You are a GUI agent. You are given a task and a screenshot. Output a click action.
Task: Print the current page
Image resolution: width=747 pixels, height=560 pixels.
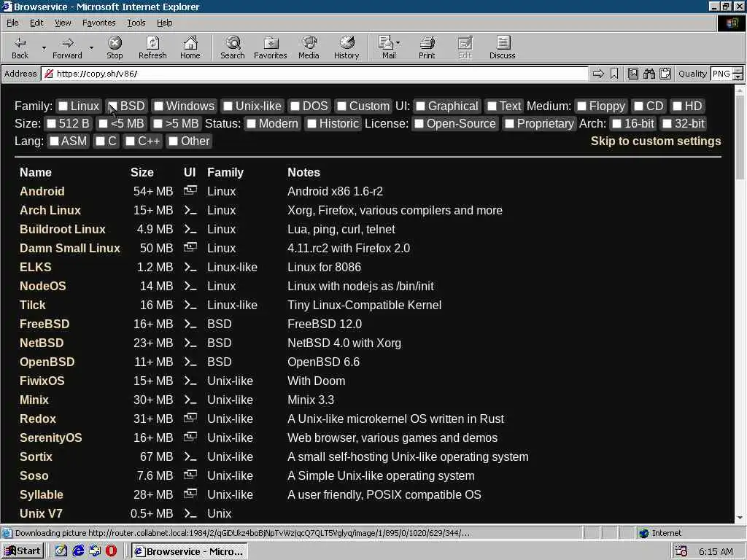coord(427,47)
